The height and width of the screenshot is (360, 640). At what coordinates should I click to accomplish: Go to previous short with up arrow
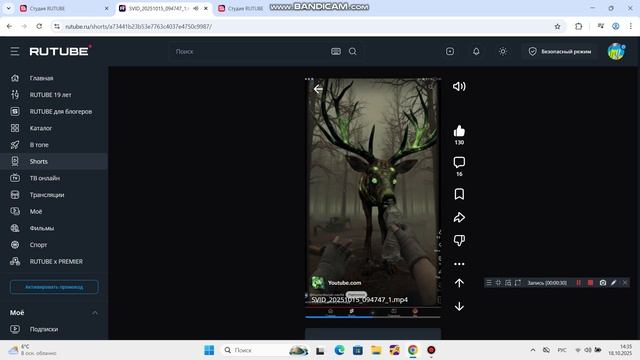point(459,283)
